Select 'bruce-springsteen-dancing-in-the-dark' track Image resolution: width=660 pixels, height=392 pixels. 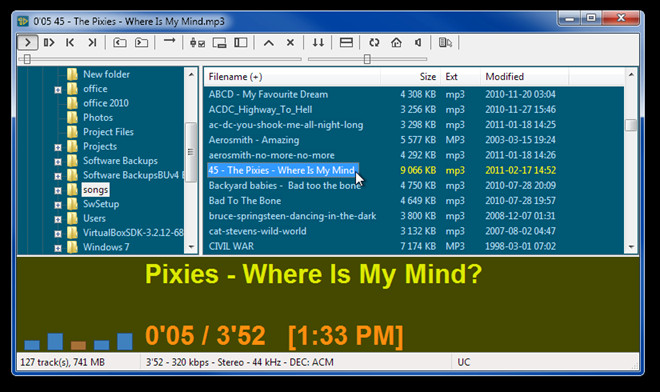pos(292,216)
